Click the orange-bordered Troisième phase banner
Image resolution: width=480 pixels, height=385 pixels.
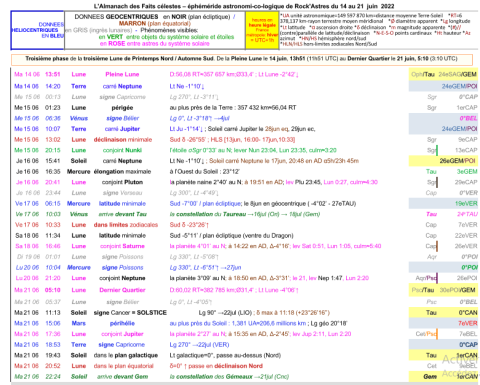click(x=242, y=59)
